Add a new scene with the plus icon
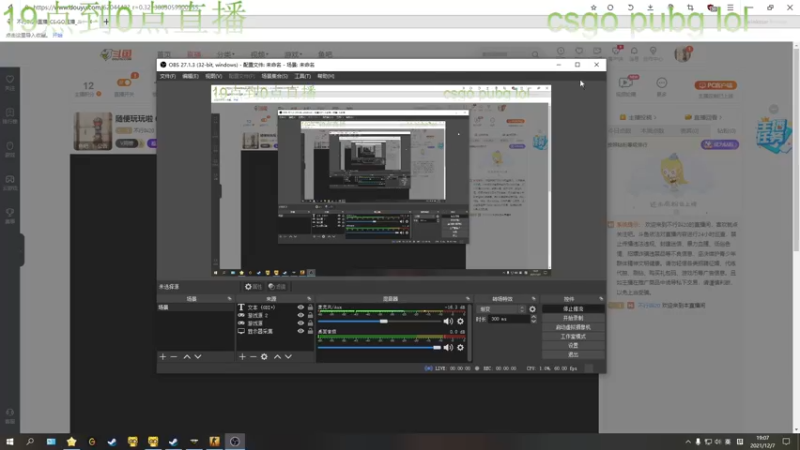This screenshot has width=800, height=450. point(163,357)
